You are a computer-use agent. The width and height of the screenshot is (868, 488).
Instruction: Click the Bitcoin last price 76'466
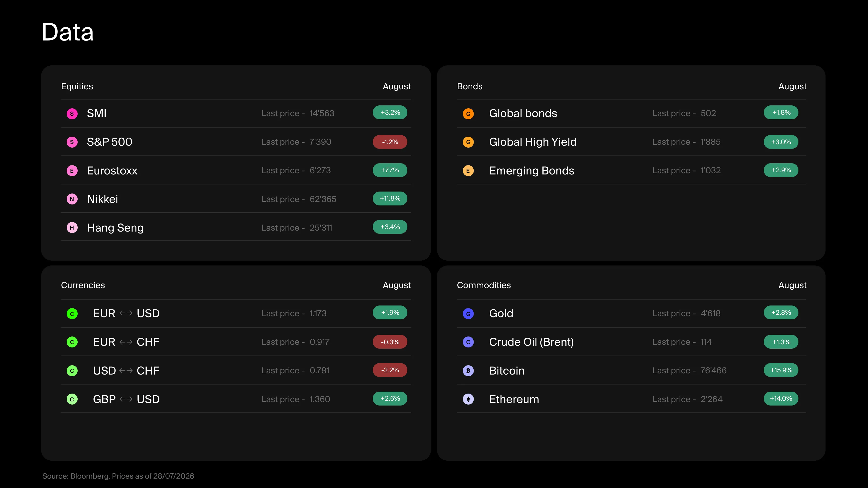[713, 370]
